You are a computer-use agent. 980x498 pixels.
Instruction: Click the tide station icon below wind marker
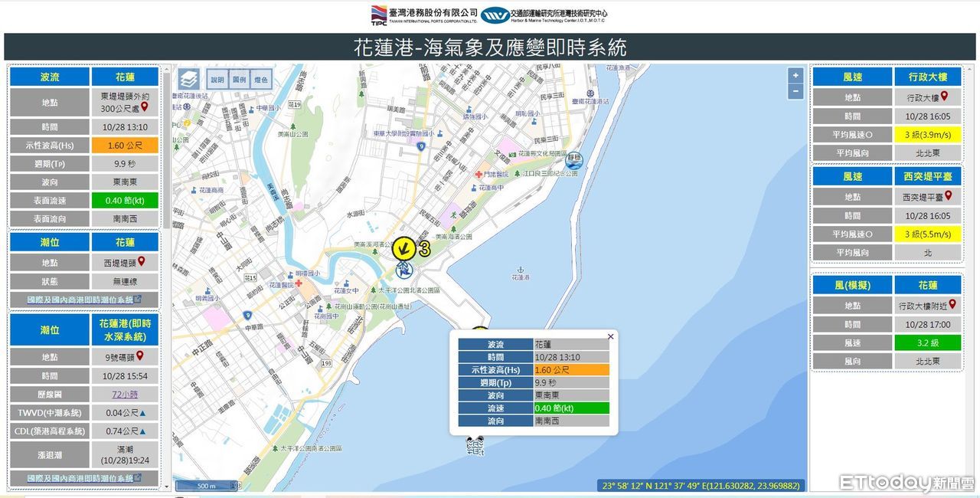tap(403, 269)
